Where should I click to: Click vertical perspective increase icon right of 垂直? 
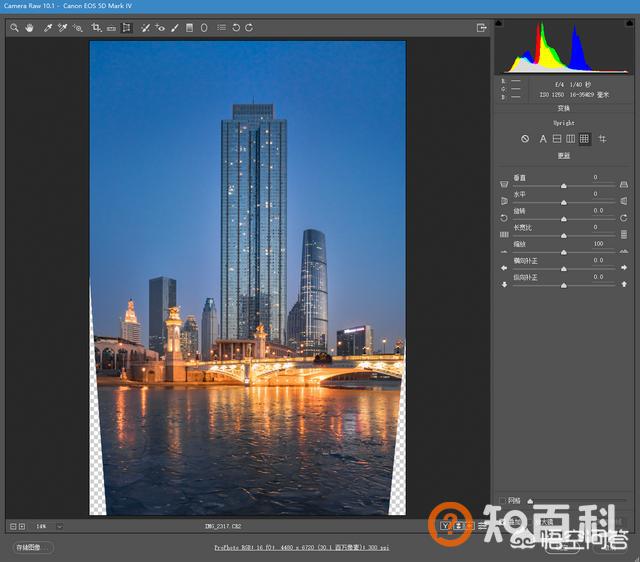click(x=624, y=184)
